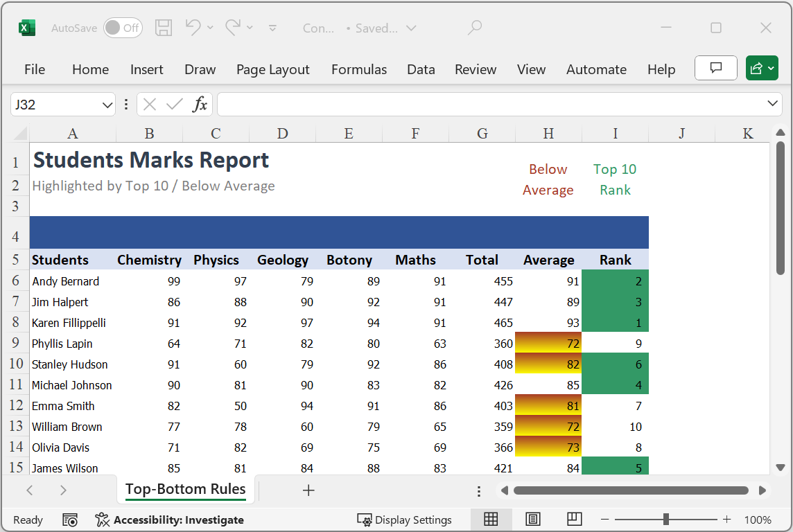Click the Macro recording status icon
The image size is (793, 532).
pyautogui.click(x=70, y=520)
